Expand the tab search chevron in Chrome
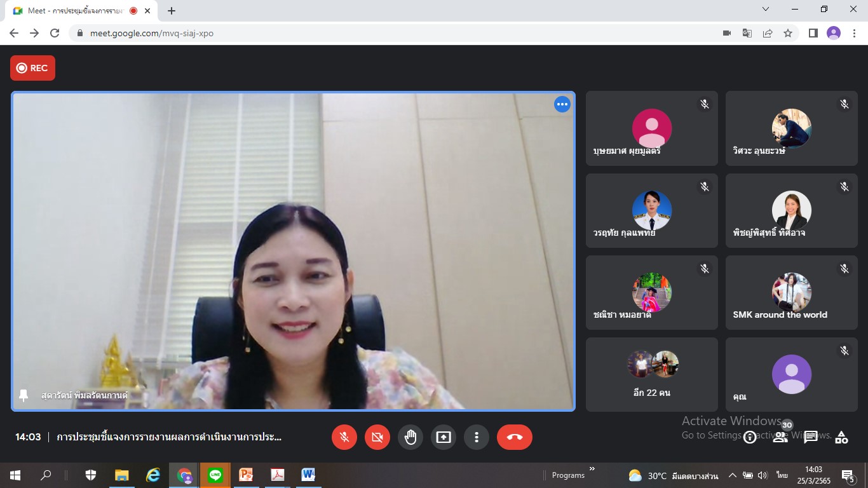Viewport: 868px width, 488px height. 766,10
